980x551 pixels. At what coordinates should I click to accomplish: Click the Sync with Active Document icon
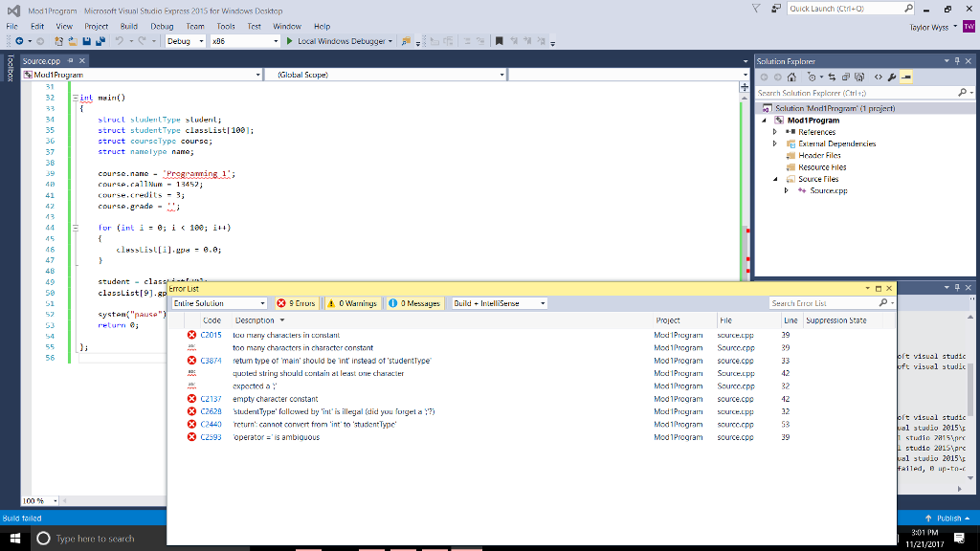(x=832, y=77)
